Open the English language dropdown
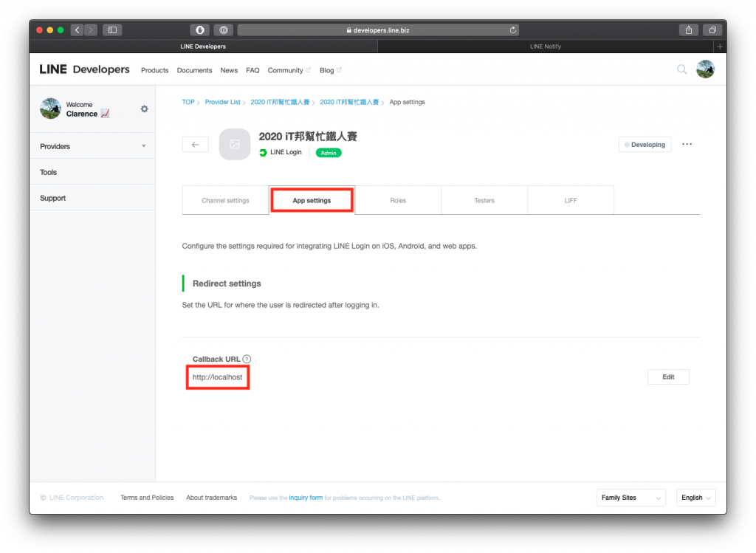 pos(695,498)
